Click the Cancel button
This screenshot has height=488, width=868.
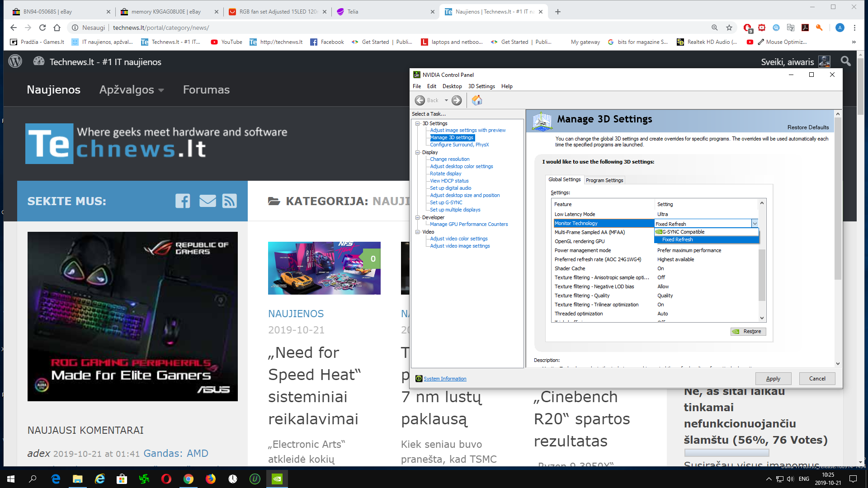pos(817,379)
